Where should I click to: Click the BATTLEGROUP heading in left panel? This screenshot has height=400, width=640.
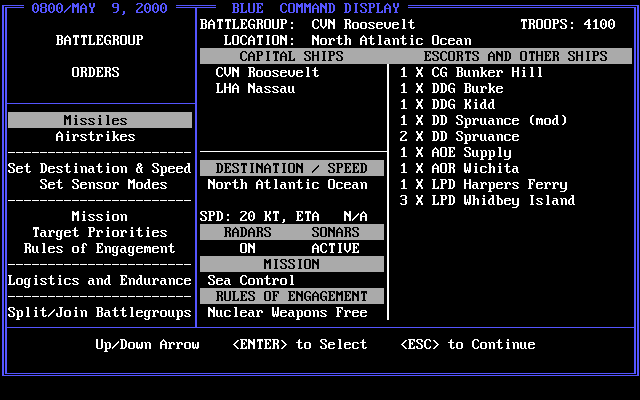pyautogui.click(x=100, y=40)
